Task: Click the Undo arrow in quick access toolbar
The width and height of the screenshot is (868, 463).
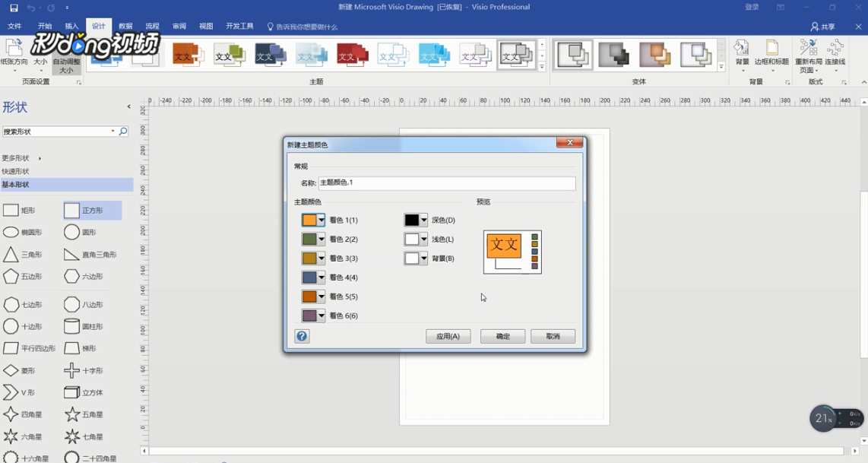Action: 31,8
